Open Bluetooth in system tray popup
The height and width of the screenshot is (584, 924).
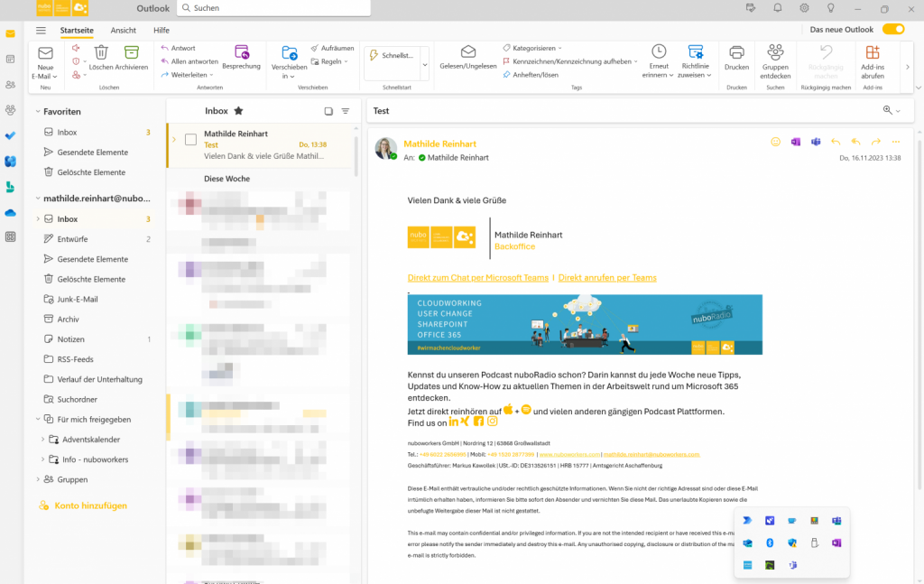click(770, 542)
